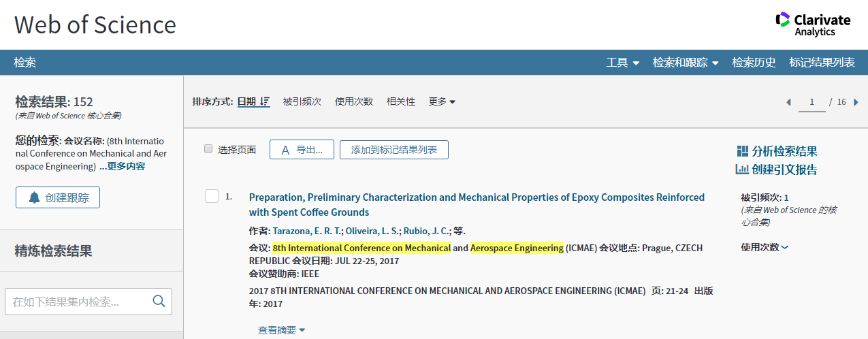Check the box for result 1
The width and height of the screenshot is (868, 339).
(x=212, y=197)
